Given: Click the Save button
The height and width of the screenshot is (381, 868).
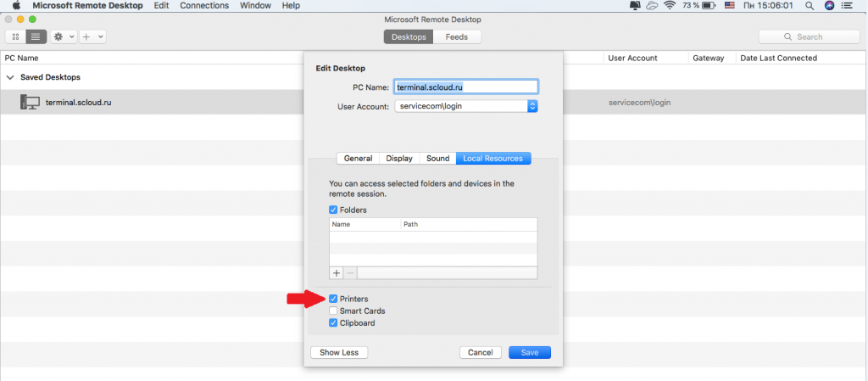Looking at the screenshot, I should point(529,353).
